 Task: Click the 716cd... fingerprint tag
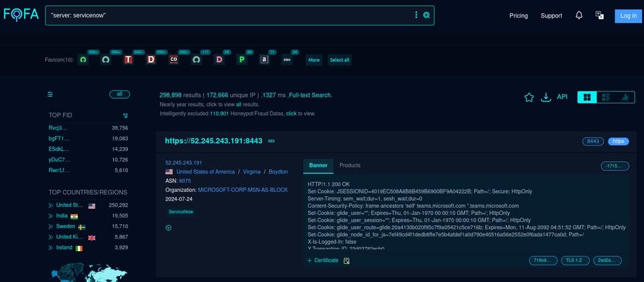click(x=543, y=261)
